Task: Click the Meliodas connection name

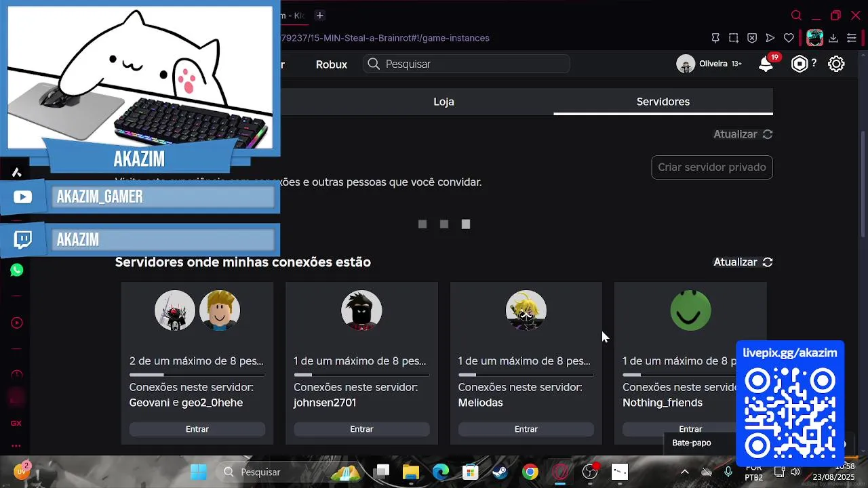Action: (x=481, y=403)
